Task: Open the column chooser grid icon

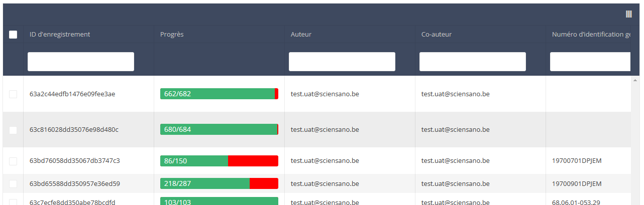Action: [x=628, y=14]
